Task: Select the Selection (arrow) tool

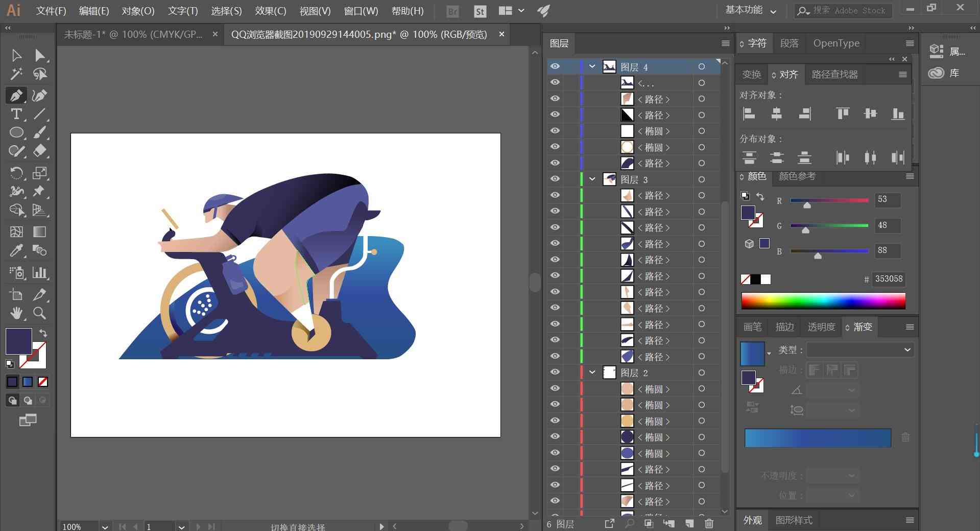Action: [x=16, y=55]
